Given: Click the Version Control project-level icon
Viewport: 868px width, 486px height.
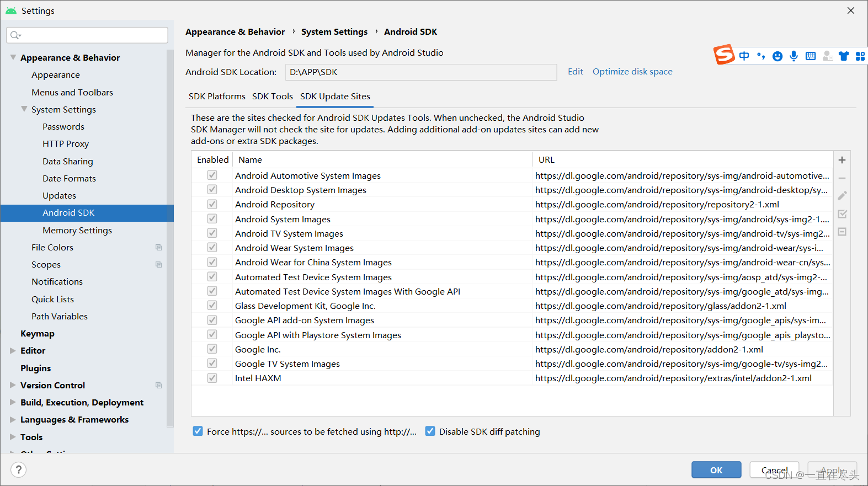Looking at the screenshot, I should 159,385.
